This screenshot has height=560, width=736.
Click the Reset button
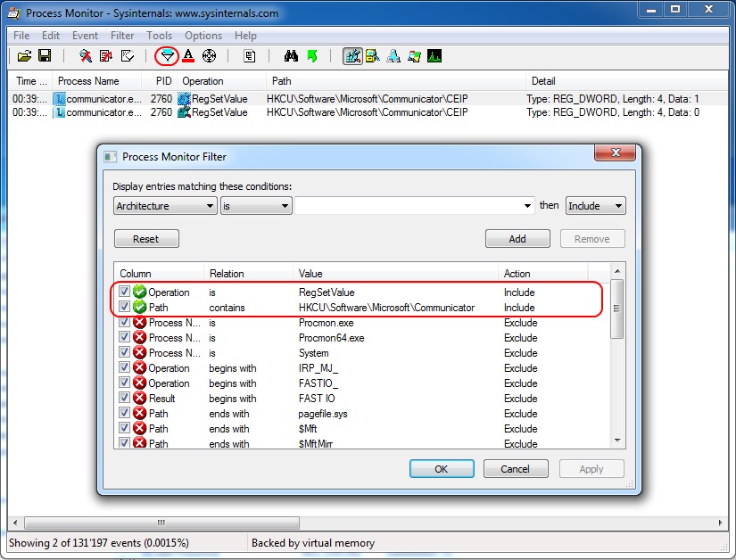[146, 239]
